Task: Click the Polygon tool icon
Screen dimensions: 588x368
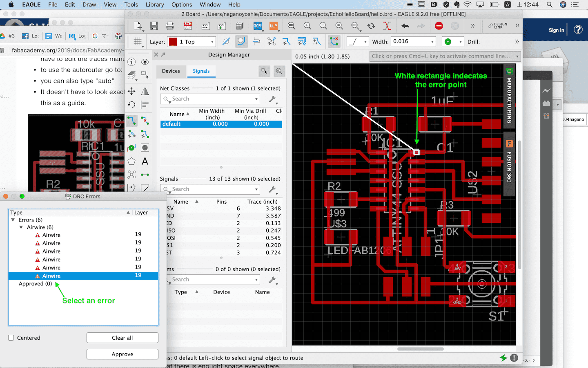Action: 131,162
